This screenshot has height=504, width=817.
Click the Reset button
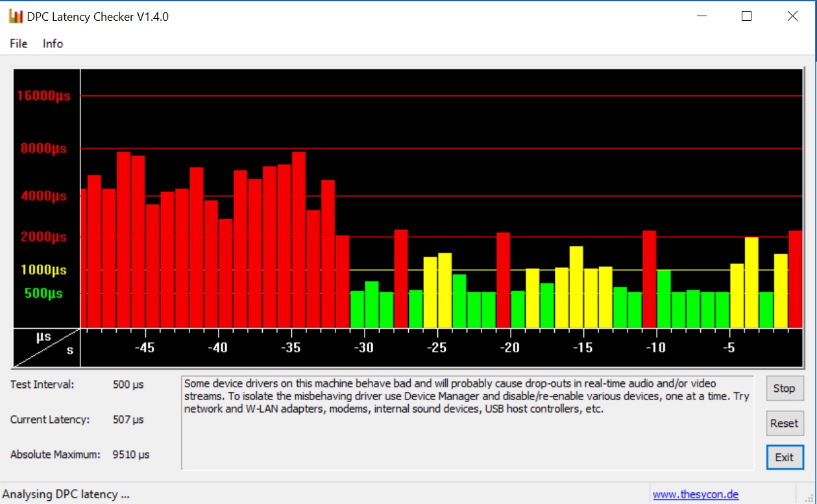coord(784,424)
